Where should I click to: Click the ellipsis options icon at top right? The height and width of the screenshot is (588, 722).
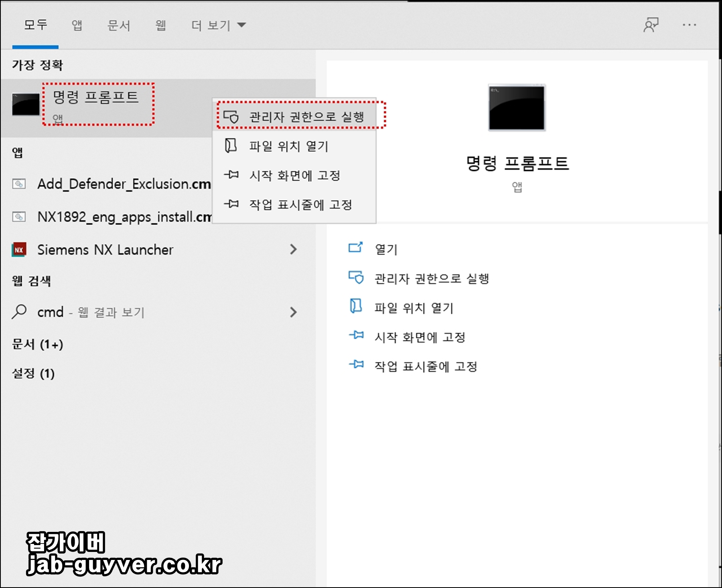point(689,25)
